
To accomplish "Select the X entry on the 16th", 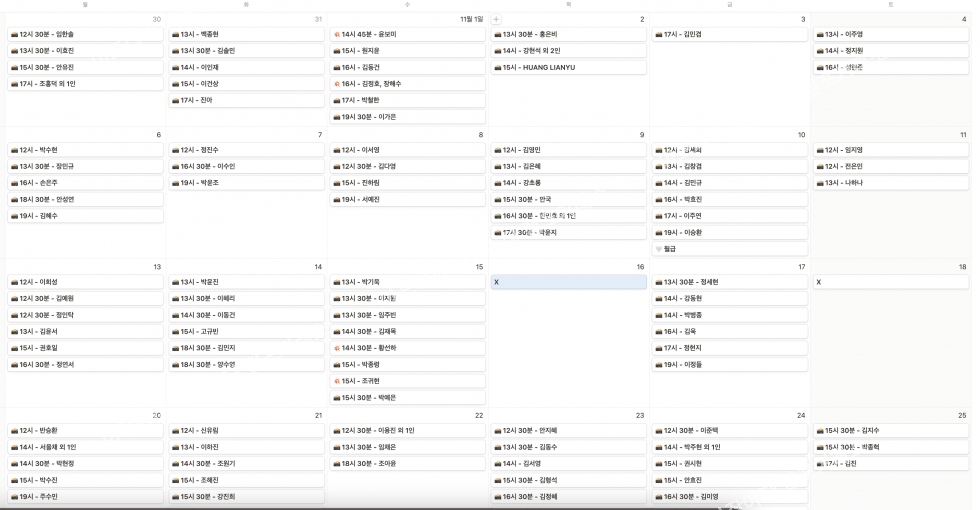I will tap(567, 282).
